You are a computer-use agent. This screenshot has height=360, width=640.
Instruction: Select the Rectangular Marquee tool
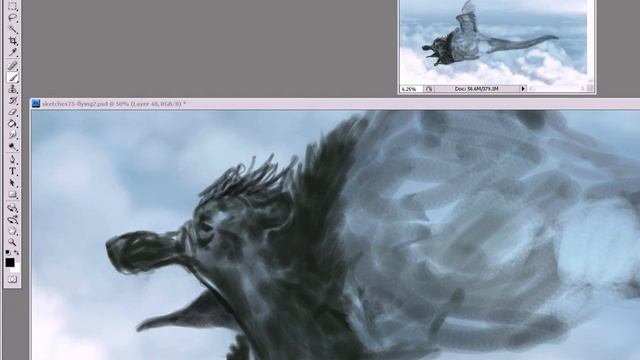13,6
